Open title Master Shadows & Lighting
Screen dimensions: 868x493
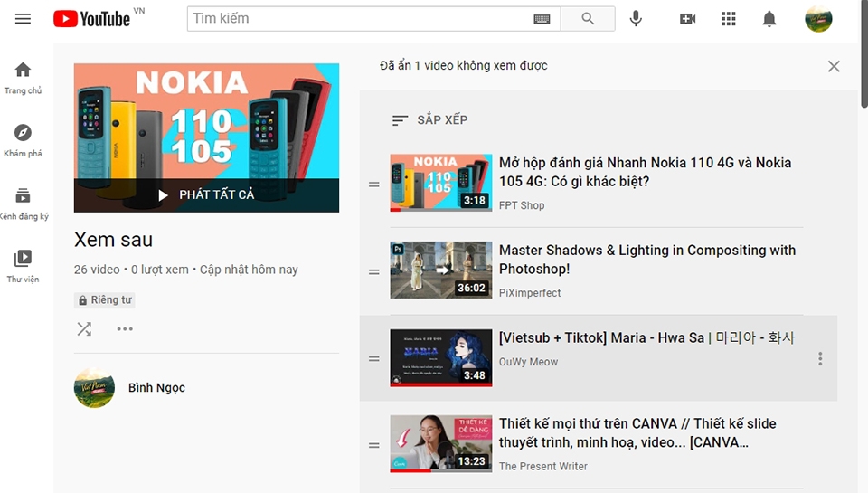(647, 260)
